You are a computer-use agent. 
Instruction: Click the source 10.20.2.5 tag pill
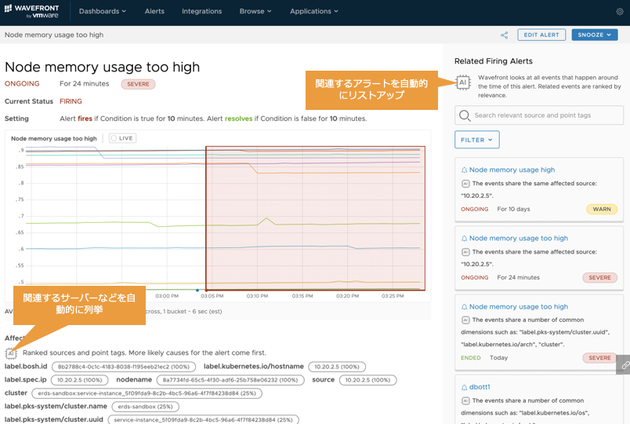[x=368, y=380]
